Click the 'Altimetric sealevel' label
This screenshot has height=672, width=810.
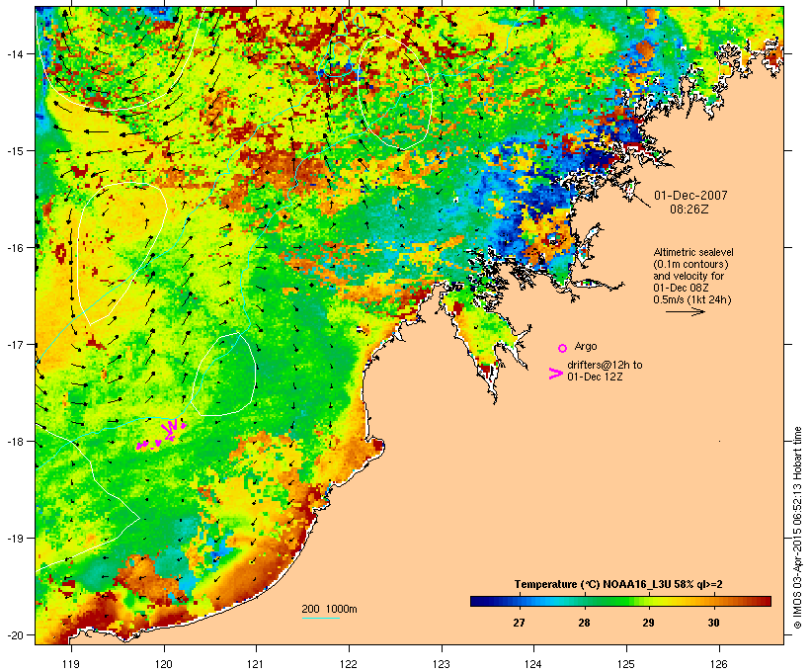[x=693, y=252]
